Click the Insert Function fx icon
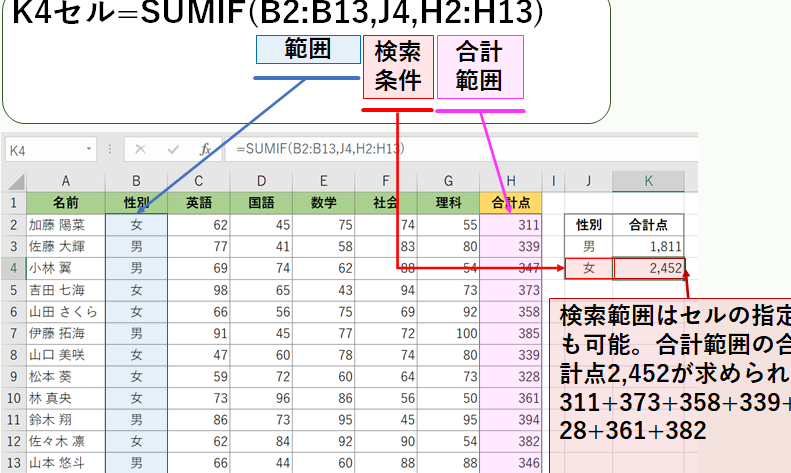This screenshot has width=791, height=473. [x=205, y=149]
